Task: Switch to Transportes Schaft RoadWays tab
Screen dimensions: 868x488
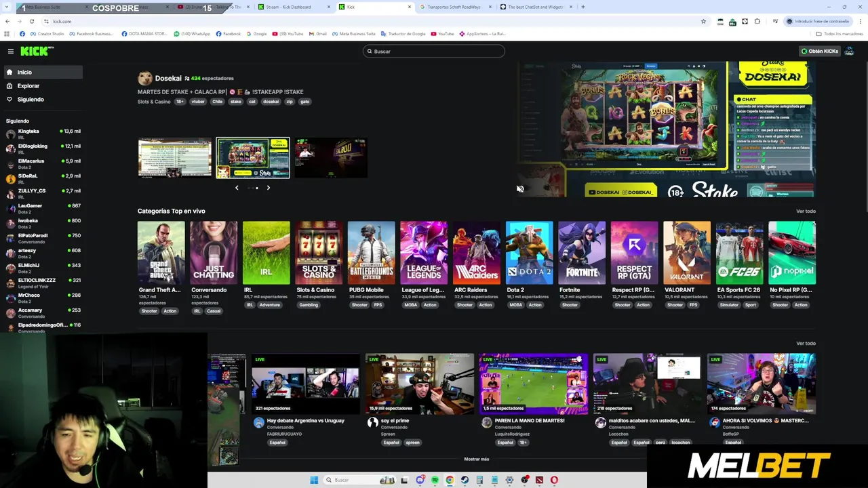Action: 454,7
